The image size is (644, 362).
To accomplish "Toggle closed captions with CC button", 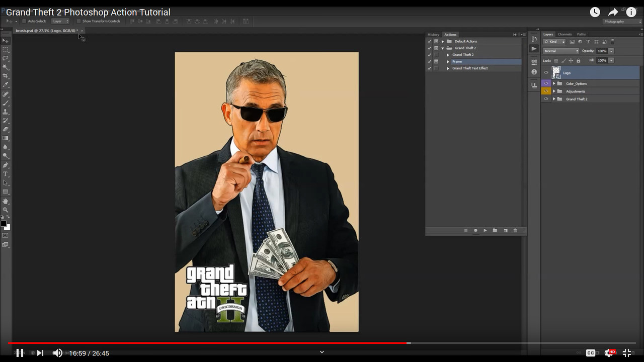I will pos(591,353).
